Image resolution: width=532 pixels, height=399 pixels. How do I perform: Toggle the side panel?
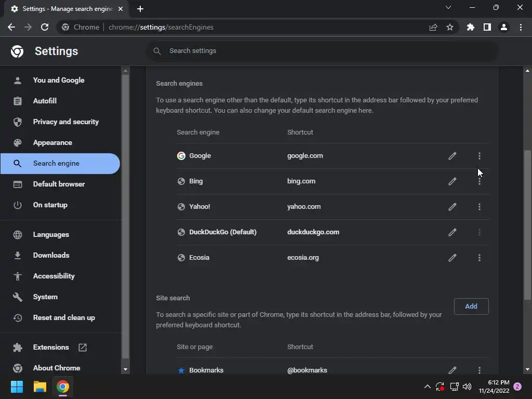[x=487, y=27]
